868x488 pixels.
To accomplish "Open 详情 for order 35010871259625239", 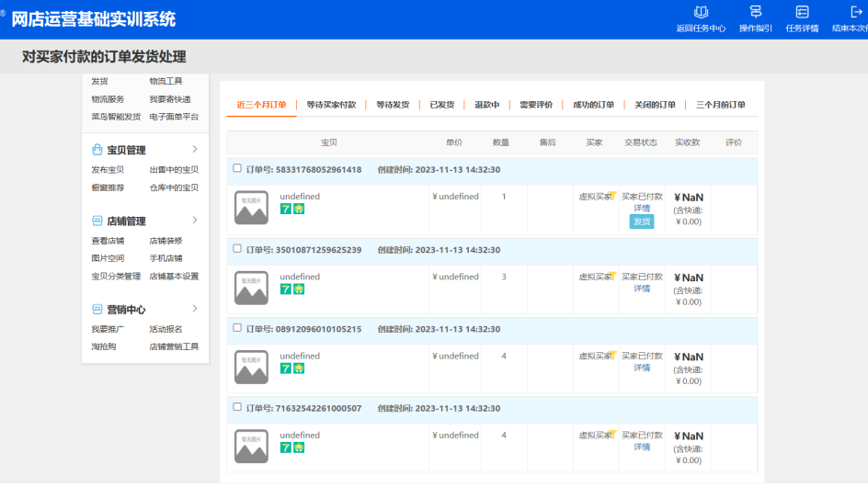I will pyautogui.click(x=642, y=289).
